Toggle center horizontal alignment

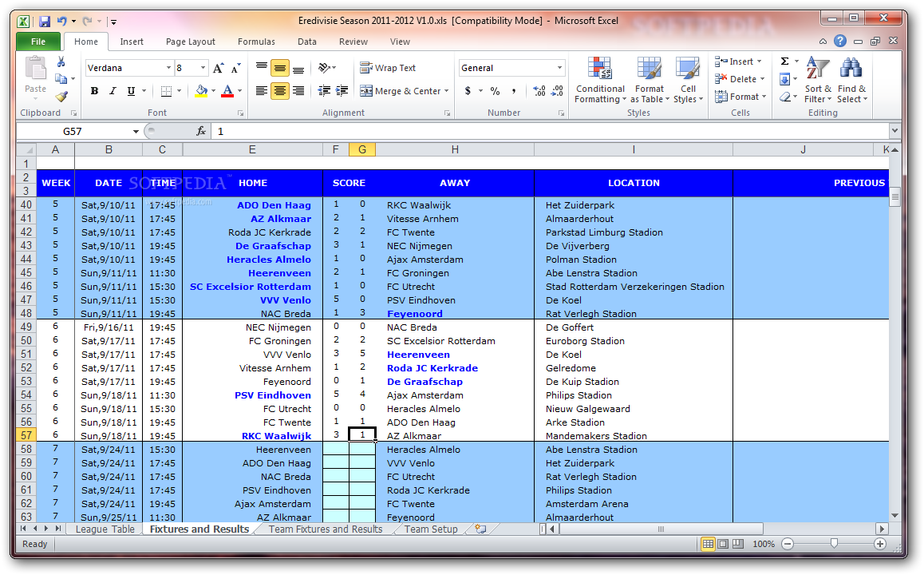(x=280, y=91)
